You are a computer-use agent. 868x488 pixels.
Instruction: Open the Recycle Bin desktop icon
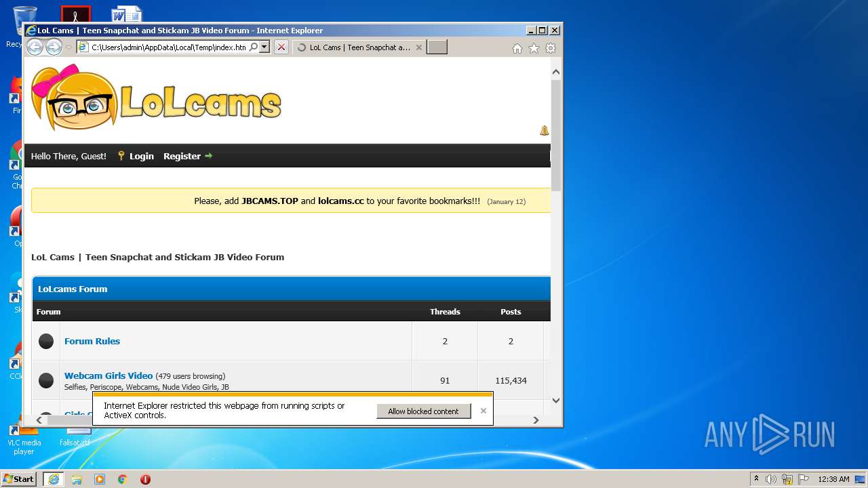coord(24,22)
